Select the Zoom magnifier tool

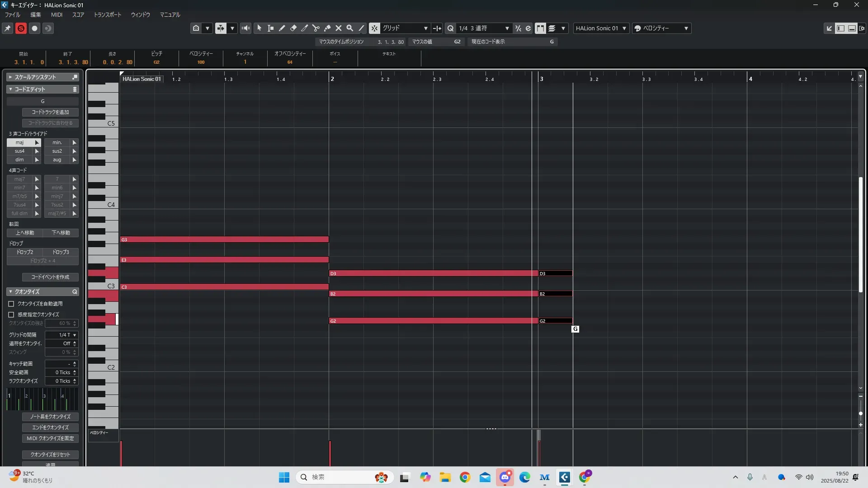[350, 28]
